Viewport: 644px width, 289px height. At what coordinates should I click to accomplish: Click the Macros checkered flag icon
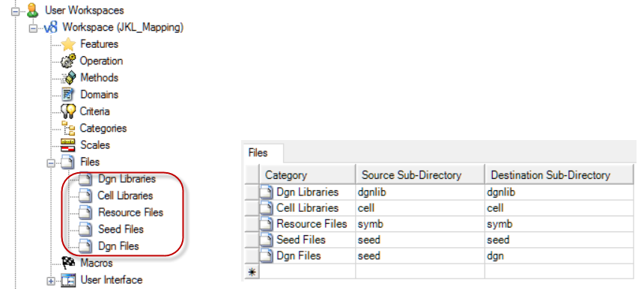tap(68, 262)
